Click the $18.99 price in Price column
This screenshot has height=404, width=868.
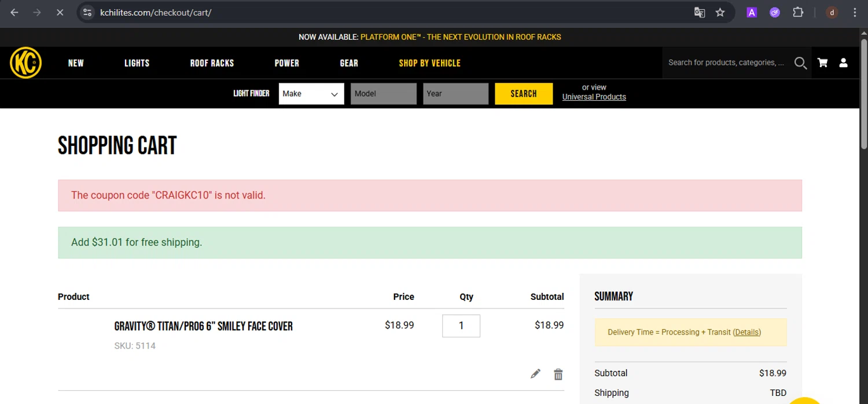click(399, 325)
